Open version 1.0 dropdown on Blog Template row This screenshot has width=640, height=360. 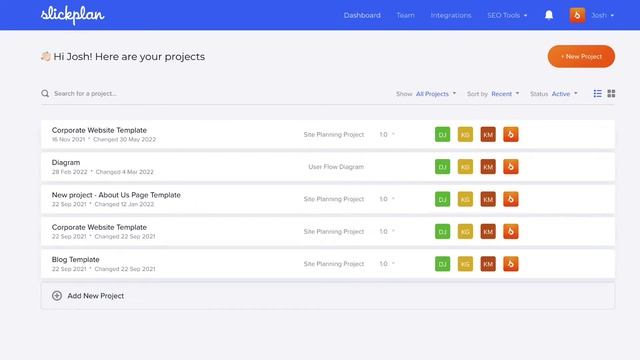[x=387, y=264]
